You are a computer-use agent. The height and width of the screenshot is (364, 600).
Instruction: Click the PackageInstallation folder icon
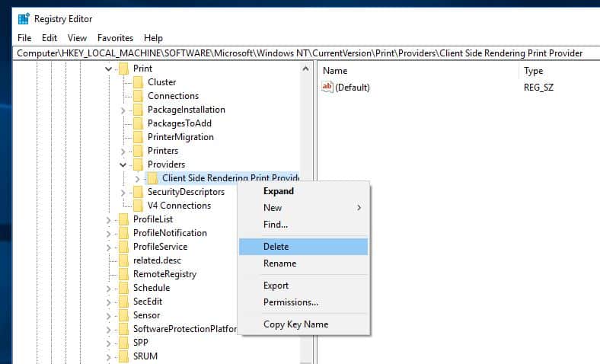138,110
